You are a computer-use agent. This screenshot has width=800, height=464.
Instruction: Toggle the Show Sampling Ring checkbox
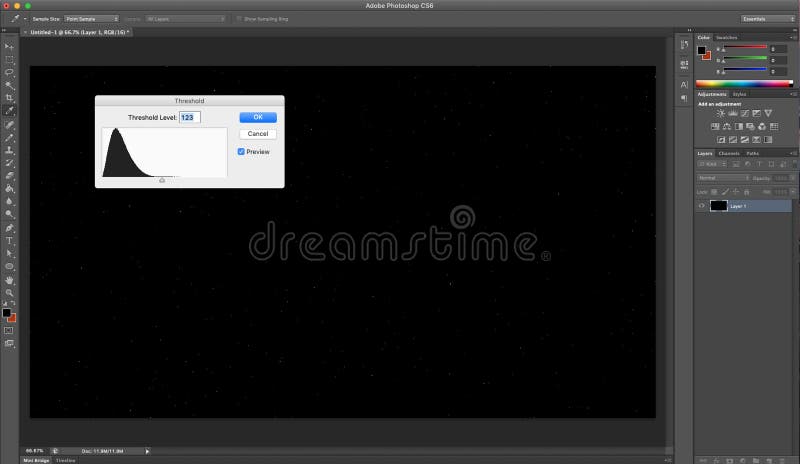click(239, 19)
